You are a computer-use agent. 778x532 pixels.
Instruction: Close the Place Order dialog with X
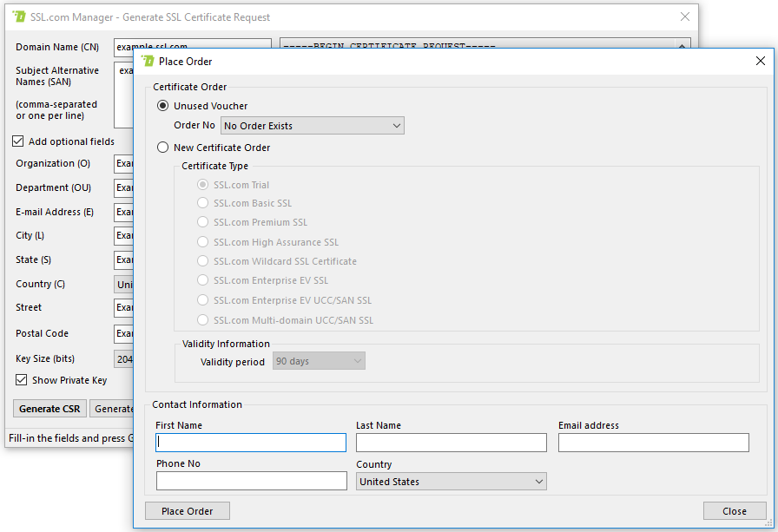[x=761, y=61]
